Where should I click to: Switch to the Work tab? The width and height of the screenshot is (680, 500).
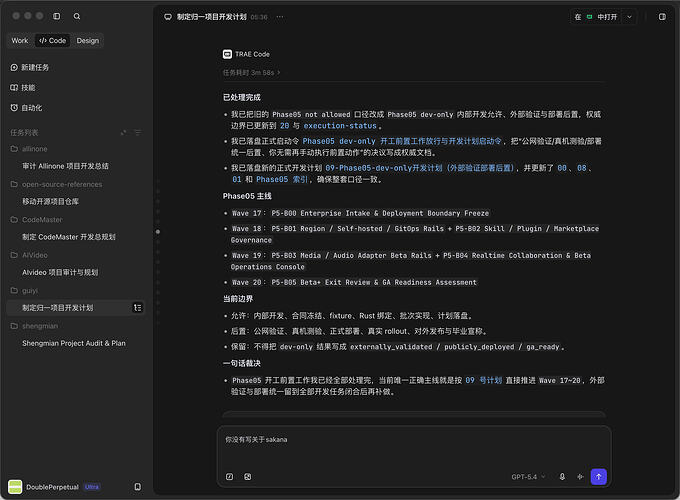(x=20, y=40)
